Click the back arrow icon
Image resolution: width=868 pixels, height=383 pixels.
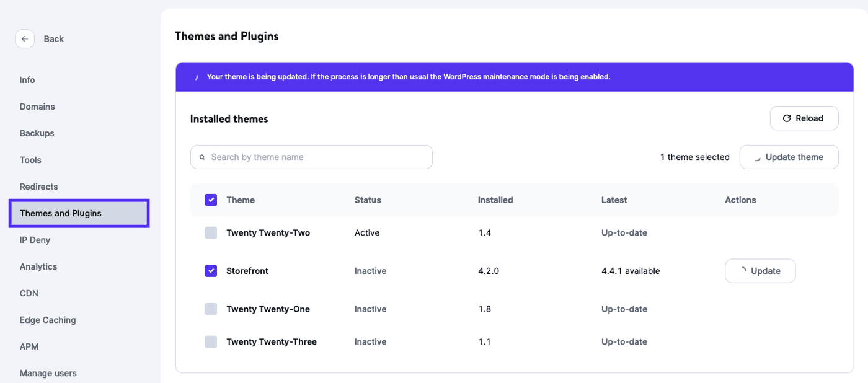(x=25, y=38)
